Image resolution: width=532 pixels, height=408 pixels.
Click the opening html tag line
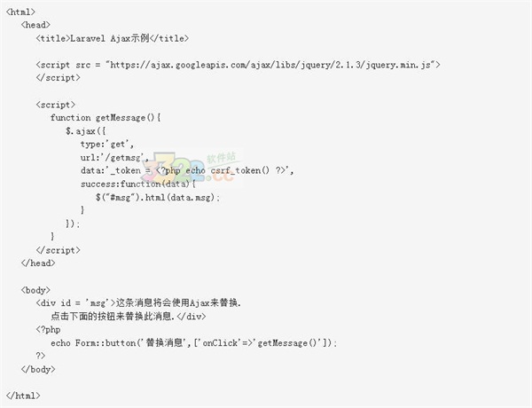[20, 12]
